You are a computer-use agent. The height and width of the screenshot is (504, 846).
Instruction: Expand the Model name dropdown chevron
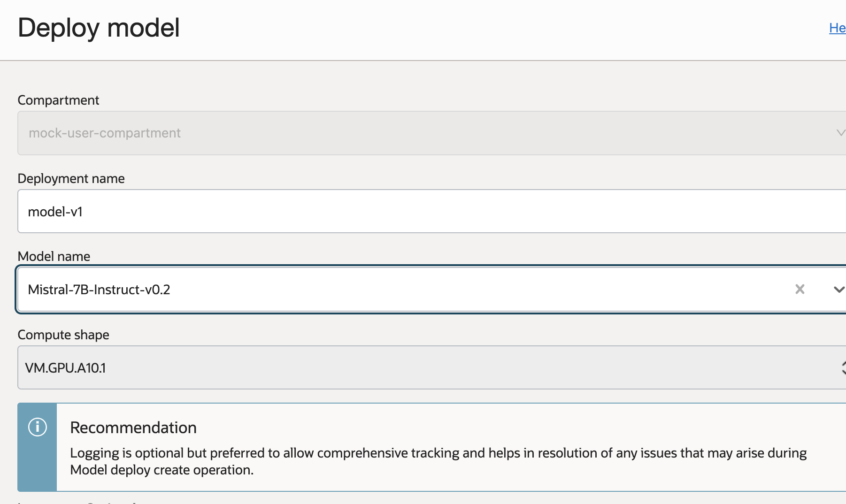pos(838,290)
